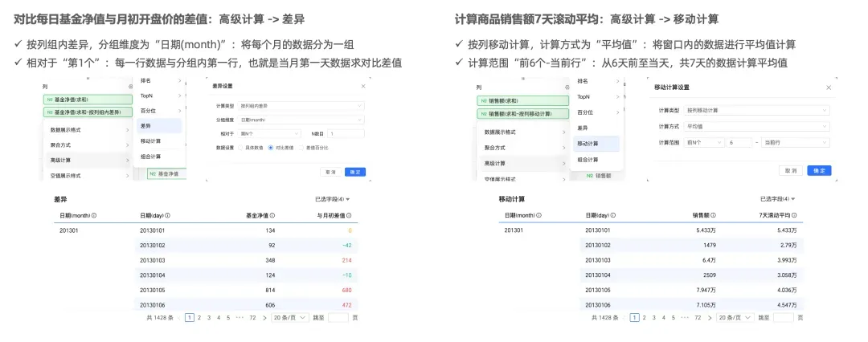Click info icon beside 日期(month) in 差异 table
The width and height of the screenshot is (868, 342).
coord(94,215)
